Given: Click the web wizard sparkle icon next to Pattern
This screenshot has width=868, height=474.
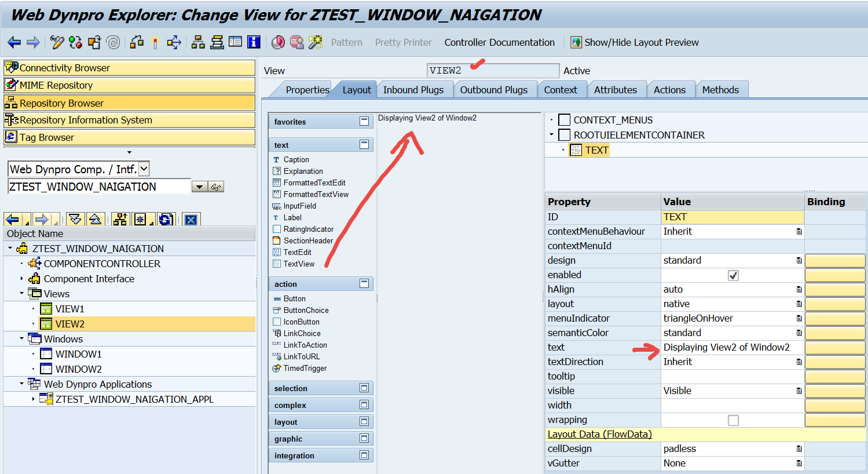Looking at the screenshot, I should point(316,42).
